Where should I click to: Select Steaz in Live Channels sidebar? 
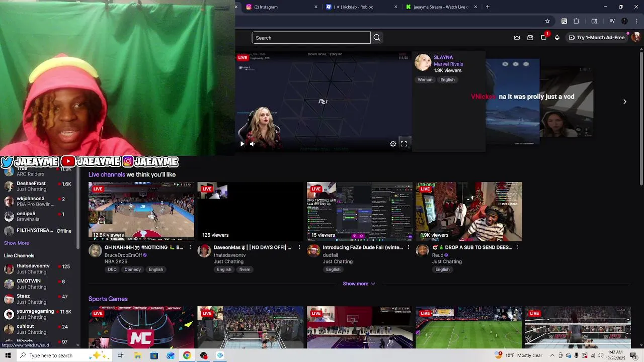tap(38, 299)
